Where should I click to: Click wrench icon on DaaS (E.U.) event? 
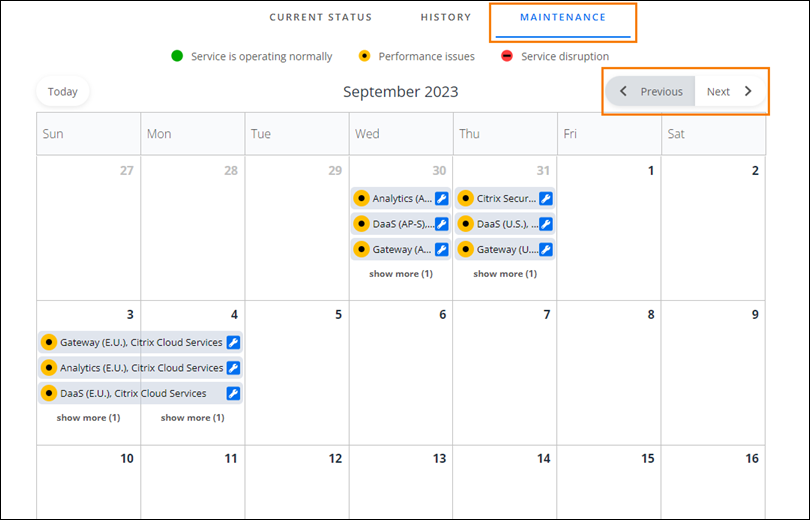pos(233,394)
